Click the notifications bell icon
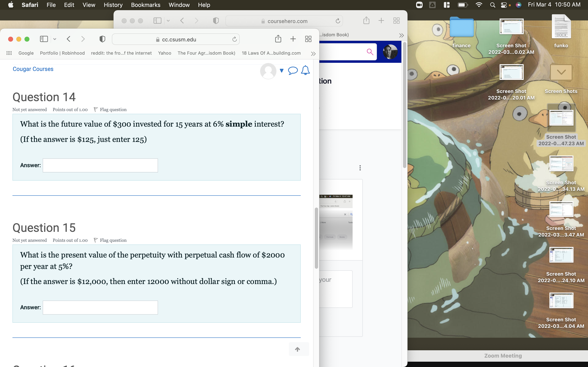This screenshot has width=588, height=367. pos(305,70)
